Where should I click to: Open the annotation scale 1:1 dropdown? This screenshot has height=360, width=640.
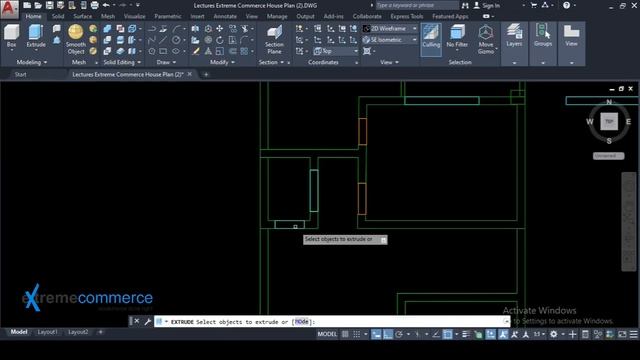[x=539, y=334]
